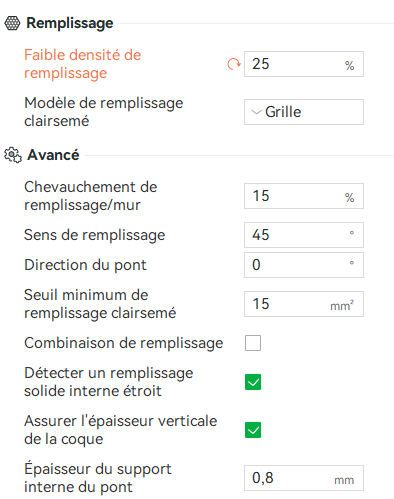Click the Seuil minimum field showing 15 mm²
Screen dimensions: 394x499
click(x=304, y=304)
